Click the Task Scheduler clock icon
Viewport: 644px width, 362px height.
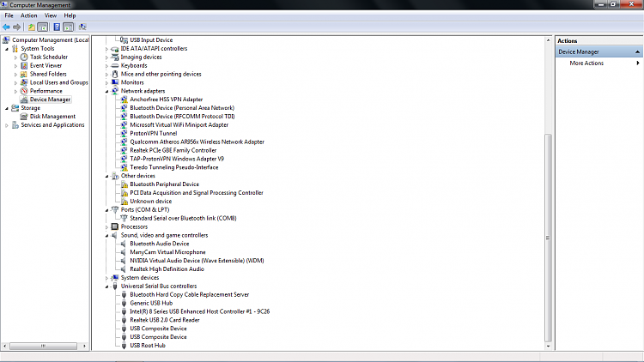coord(24,57)
